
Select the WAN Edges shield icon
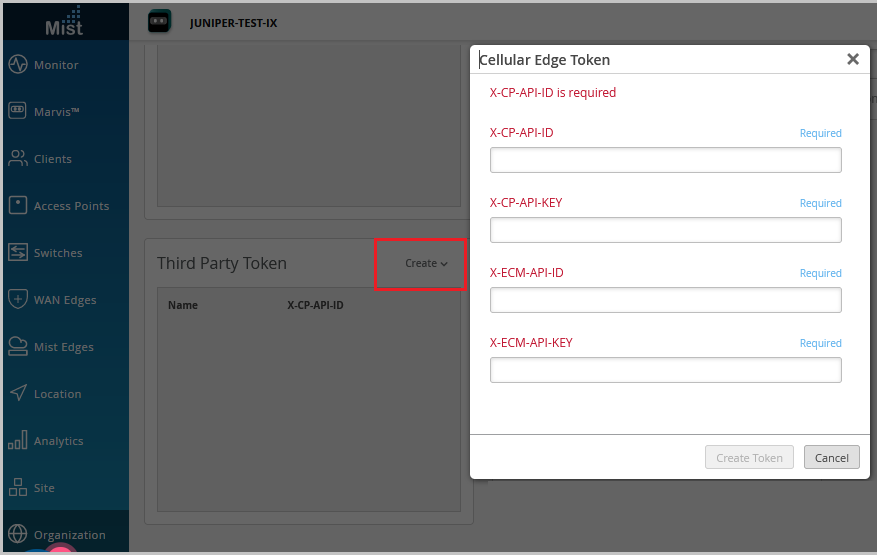tap(17, 300)
